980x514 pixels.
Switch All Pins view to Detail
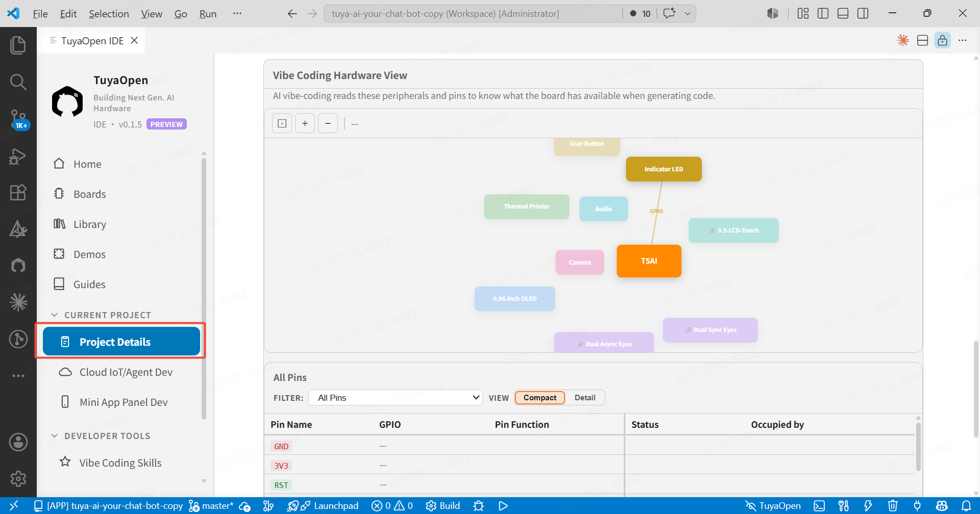point(585,398)
